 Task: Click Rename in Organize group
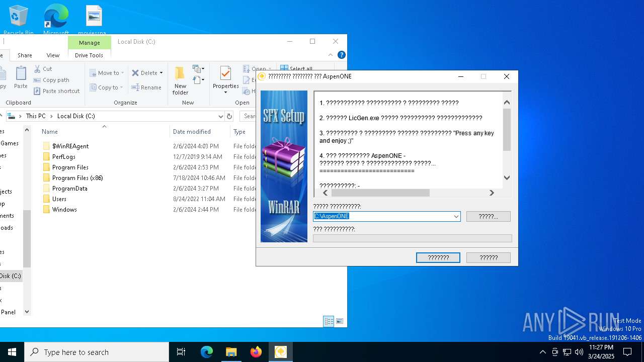pyautogui.click(x=146, y=87)
